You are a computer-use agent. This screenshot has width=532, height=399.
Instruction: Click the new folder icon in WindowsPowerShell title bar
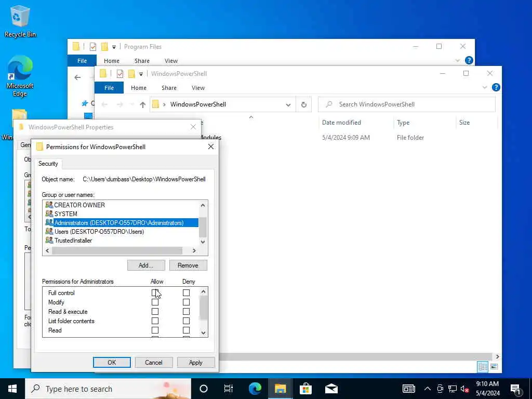tap(131, 74)
